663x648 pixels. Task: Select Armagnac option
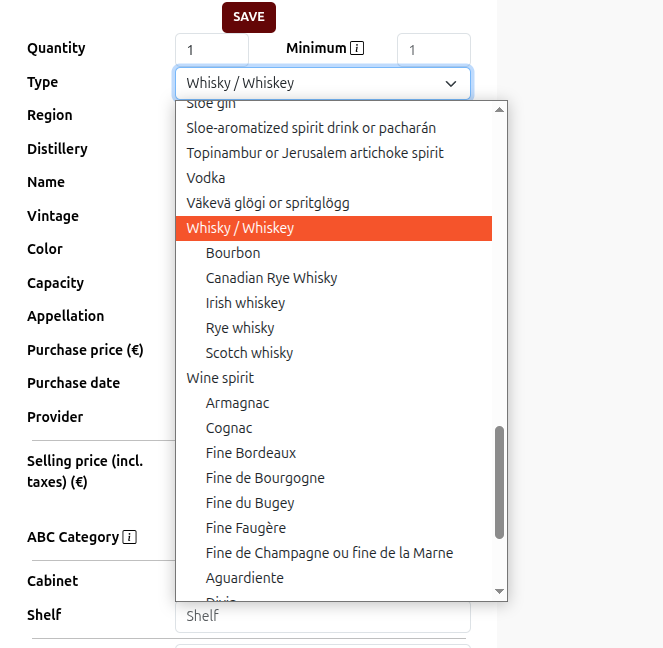237,403
